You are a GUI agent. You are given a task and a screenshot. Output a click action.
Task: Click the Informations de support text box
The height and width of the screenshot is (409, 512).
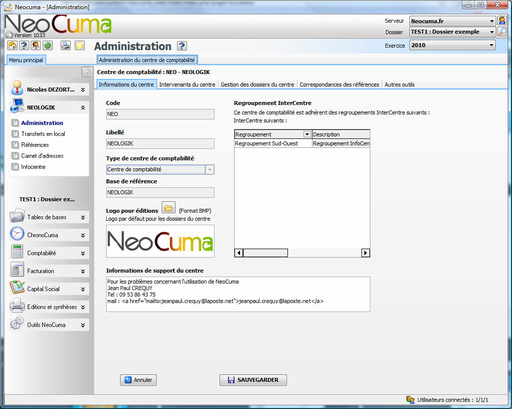click(x=238, y=294)
